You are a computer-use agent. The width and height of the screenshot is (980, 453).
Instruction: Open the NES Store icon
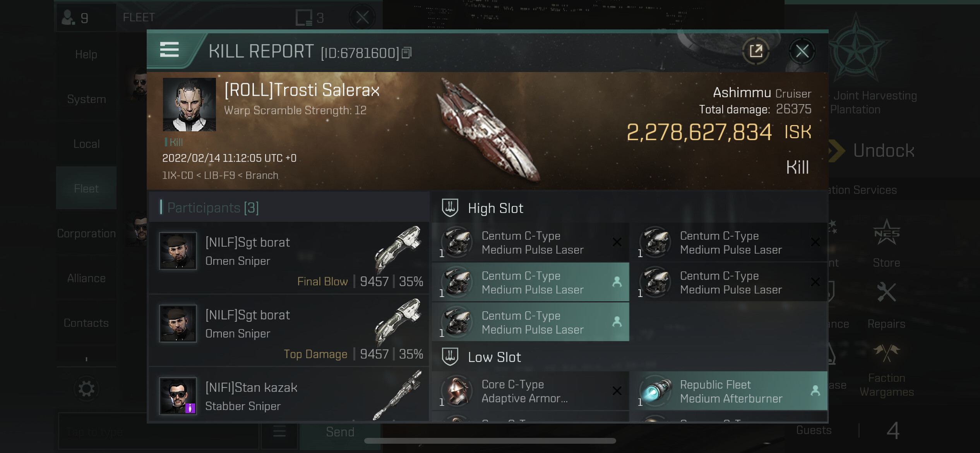[886, 233]
